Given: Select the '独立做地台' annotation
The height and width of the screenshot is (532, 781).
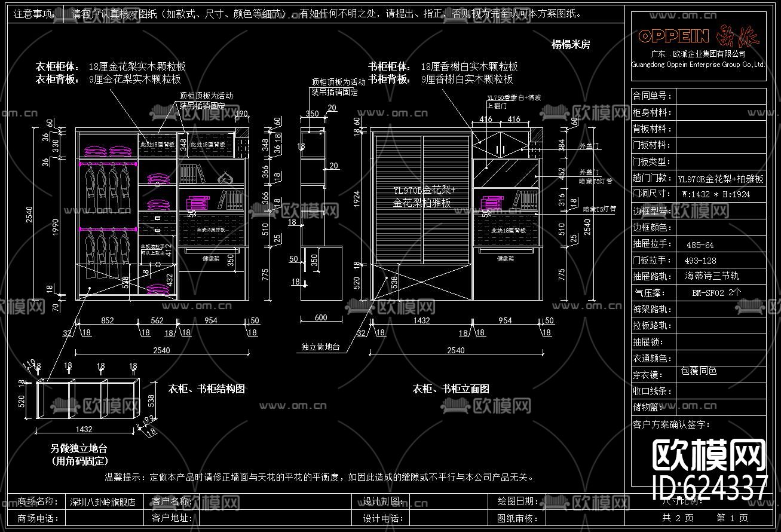Looking at the screenshot, I should pyautogui.click(x=320, y=346).
